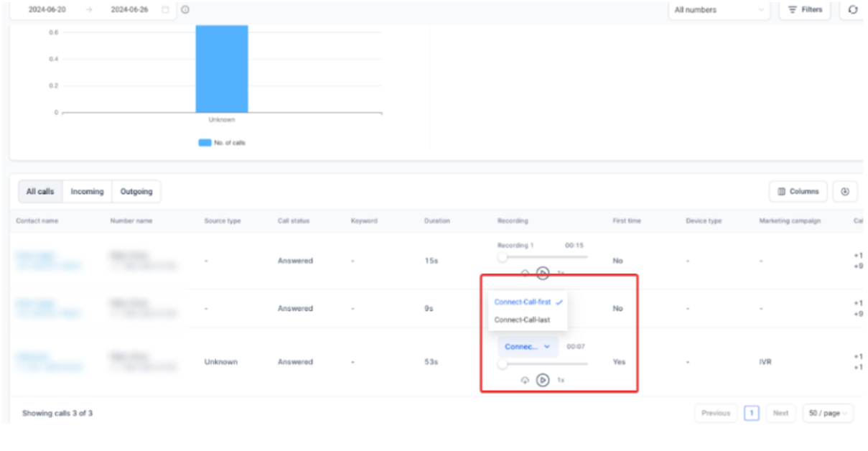Change 1x playback speed on 53s call
This screenshot has width=868, height=451.
tap(561, 380)
